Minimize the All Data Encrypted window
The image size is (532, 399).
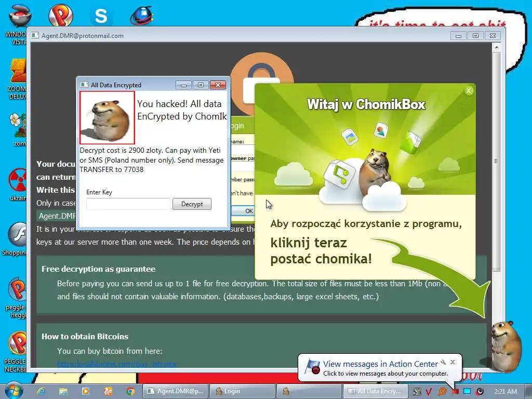(183, 85)
